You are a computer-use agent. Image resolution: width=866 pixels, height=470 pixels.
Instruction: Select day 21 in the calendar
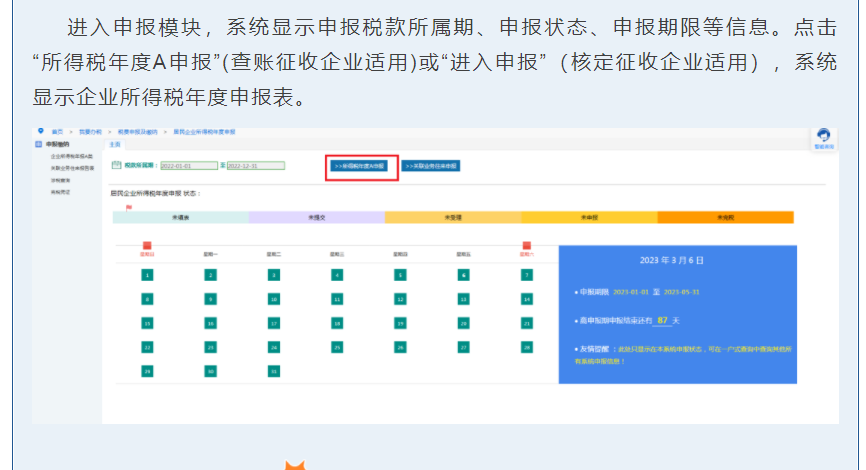pos(527,324)
